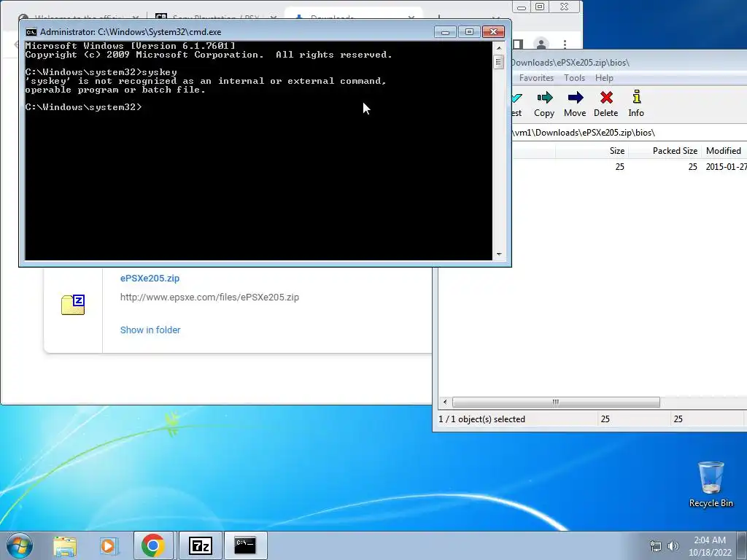Screen dimensions: 747x560
Task: Open the Chrome profile avatar icon
Action: point(541,44)
